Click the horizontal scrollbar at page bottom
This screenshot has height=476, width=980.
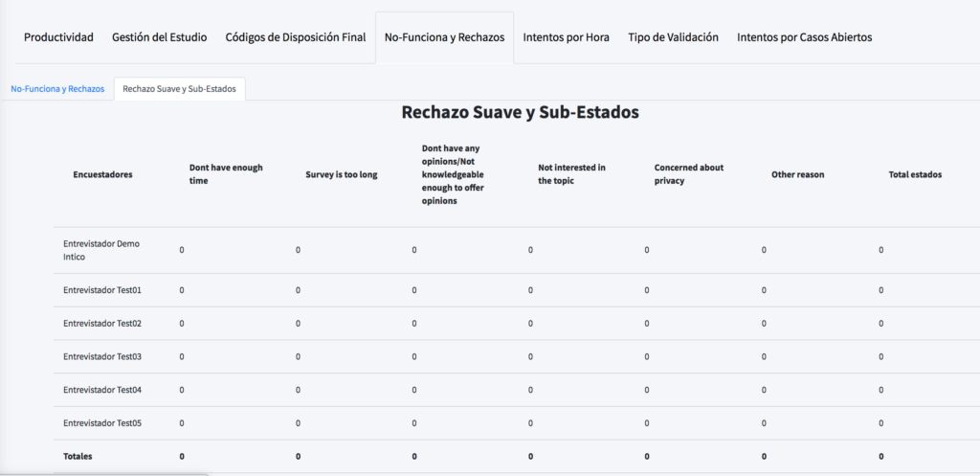tap(103, 474)
